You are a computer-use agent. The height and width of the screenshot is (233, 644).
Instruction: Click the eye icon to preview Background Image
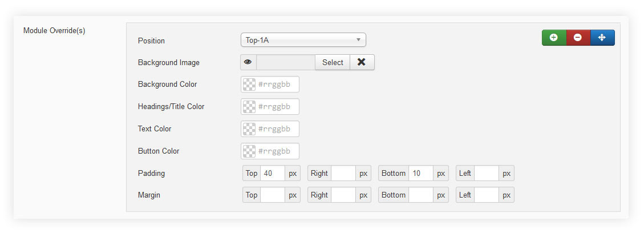click(248, 62)
